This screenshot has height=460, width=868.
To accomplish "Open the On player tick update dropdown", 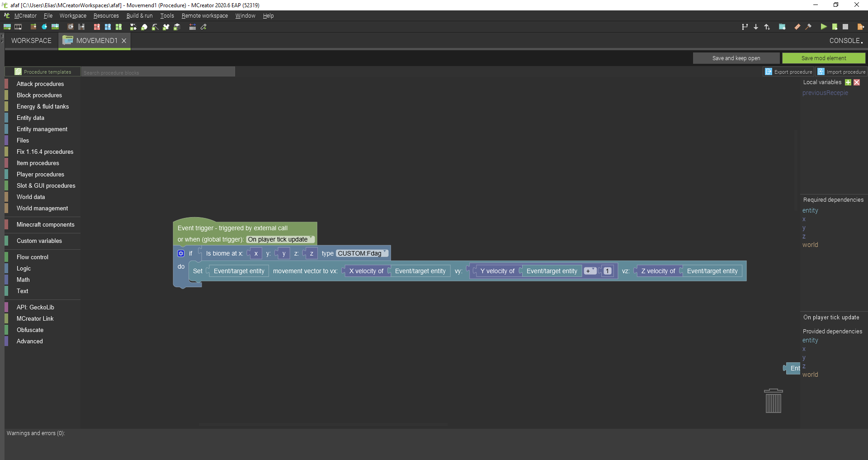I will (280, 240).
